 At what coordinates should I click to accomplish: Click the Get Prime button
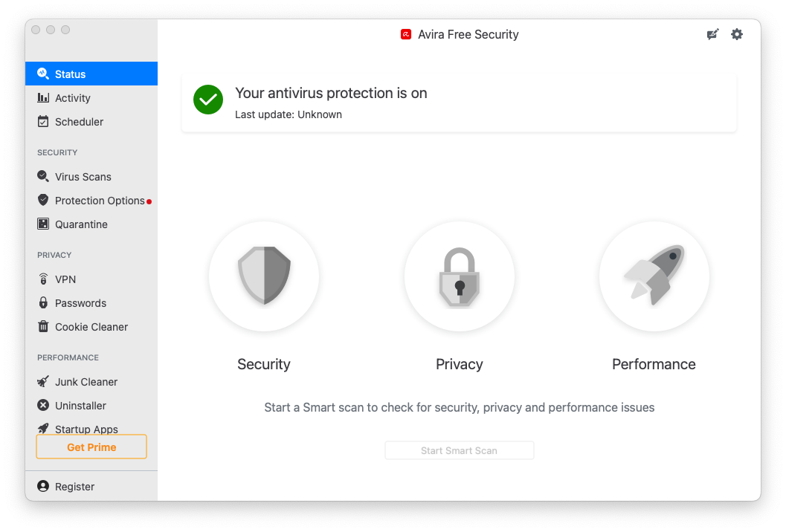click(91, 447)
